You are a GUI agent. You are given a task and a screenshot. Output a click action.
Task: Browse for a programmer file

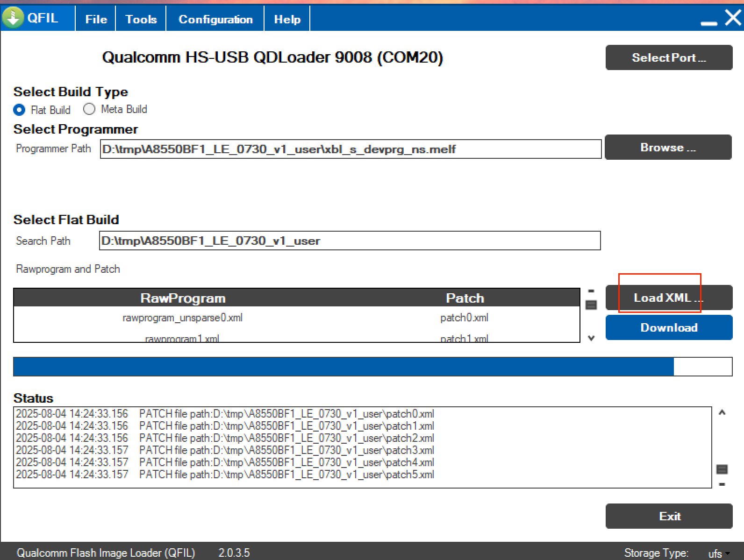coord(668,147)
